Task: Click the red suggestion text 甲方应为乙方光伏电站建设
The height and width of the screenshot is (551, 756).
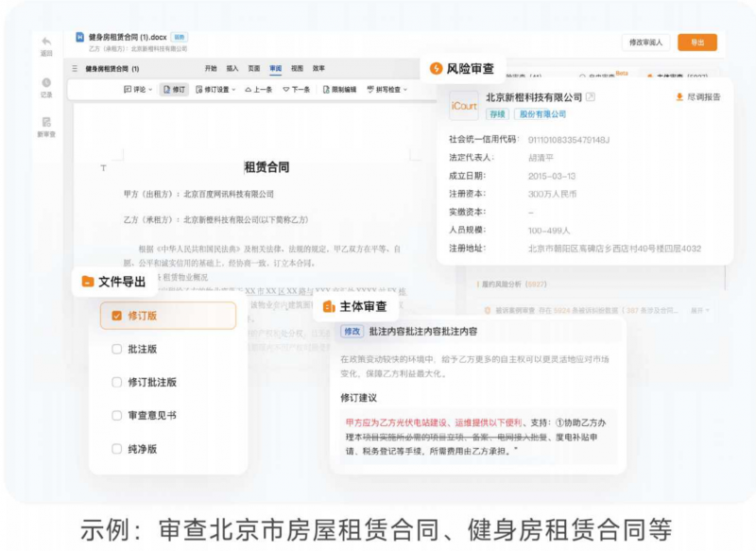Action: coord(396,422)
